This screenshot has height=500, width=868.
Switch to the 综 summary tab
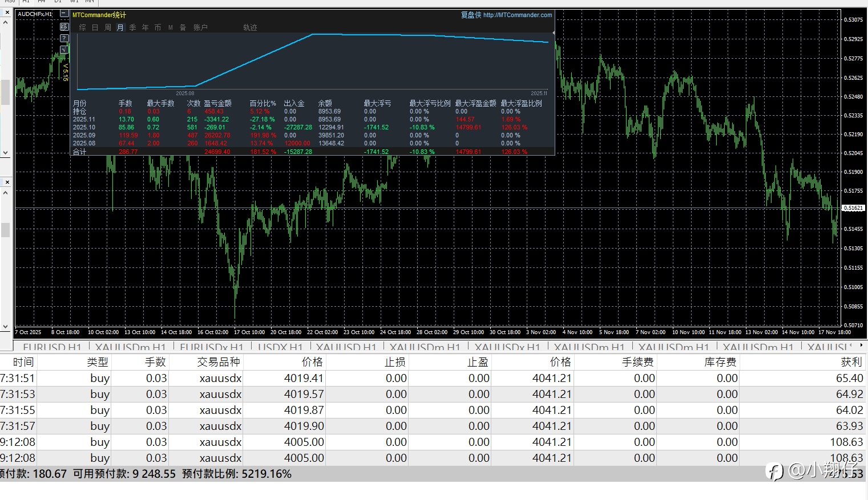[83, 27]
